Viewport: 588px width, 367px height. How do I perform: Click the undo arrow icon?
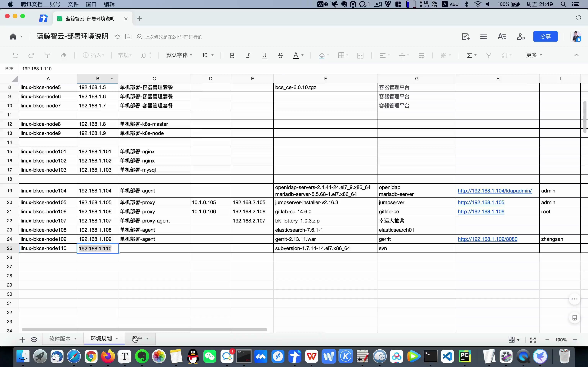[x=15, y=55]
